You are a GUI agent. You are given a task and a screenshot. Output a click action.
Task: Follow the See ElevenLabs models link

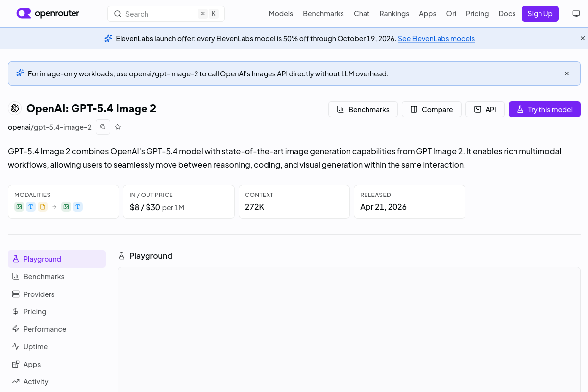click(x=436, y=39)
